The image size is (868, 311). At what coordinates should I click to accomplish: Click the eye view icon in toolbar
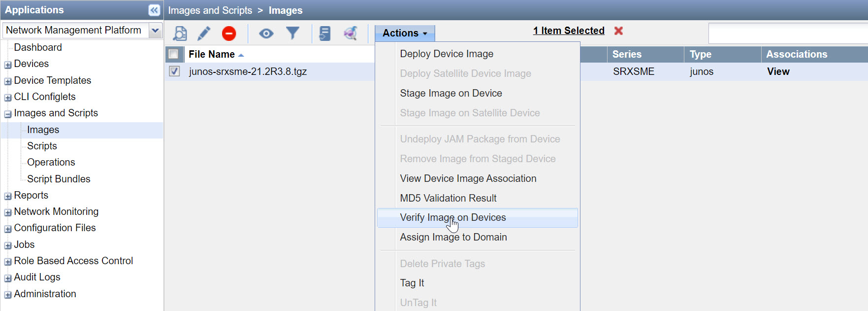[266, 34]
